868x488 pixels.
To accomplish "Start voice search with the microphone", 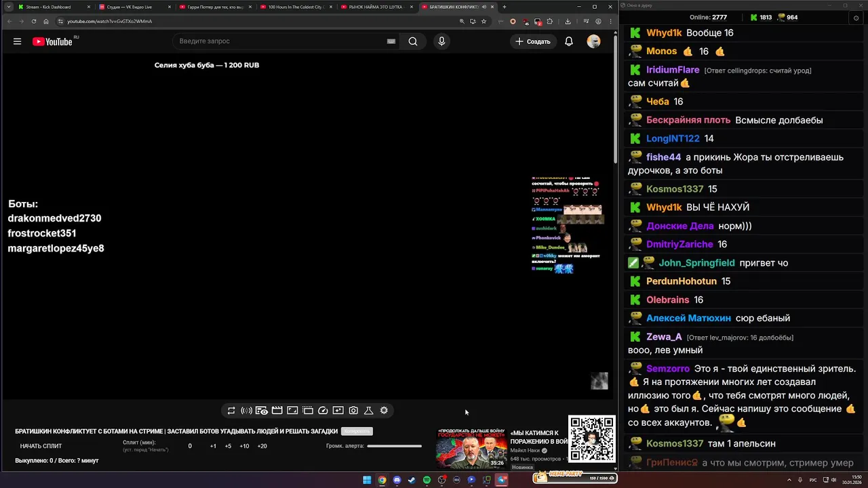I will tap(441, 41).
